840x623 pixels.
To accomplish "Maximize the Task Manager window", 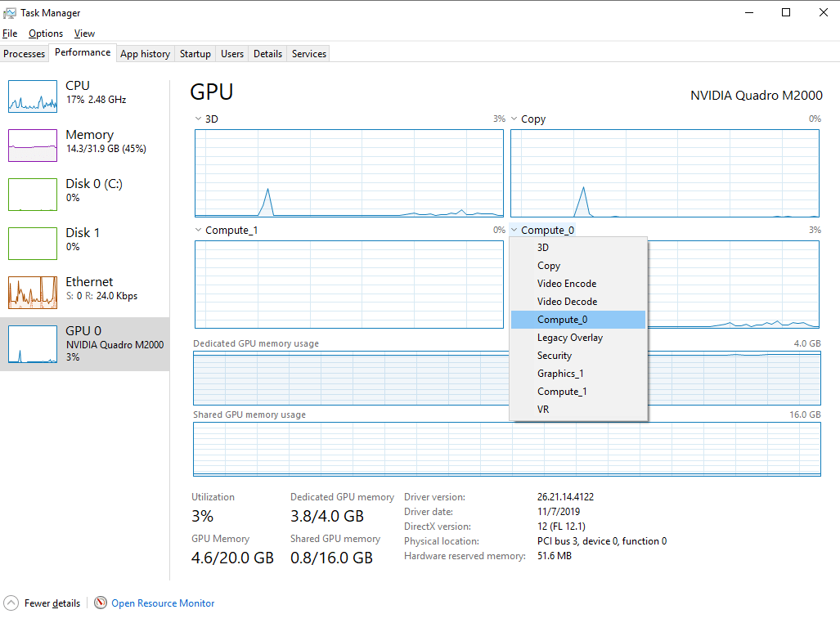I will tap(786, 13).
